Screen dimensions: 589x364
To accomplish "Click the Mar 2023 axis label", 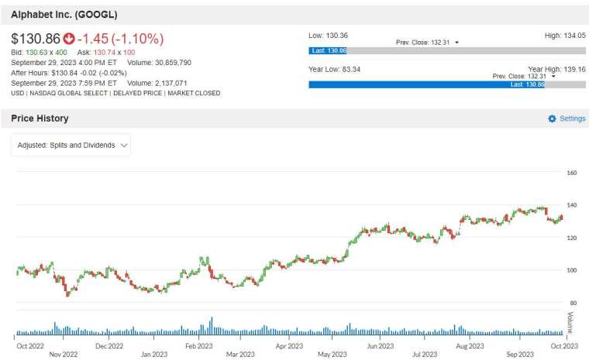I will (240, 354).
